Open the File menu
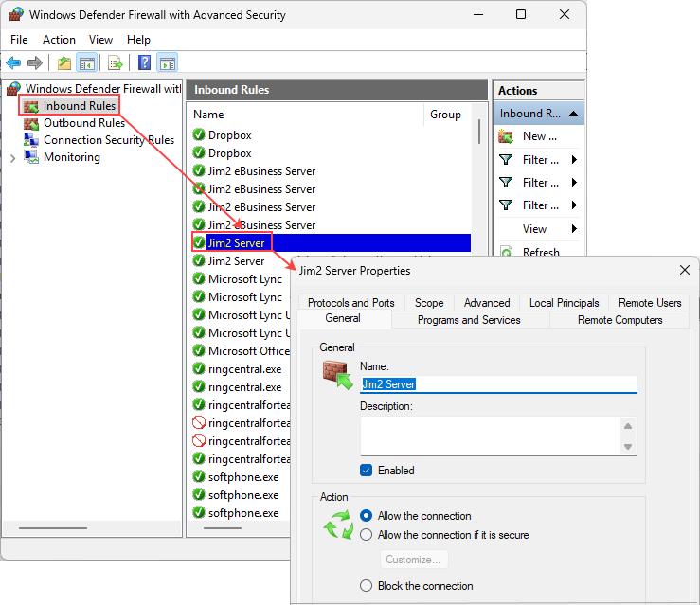 (19, 40)
